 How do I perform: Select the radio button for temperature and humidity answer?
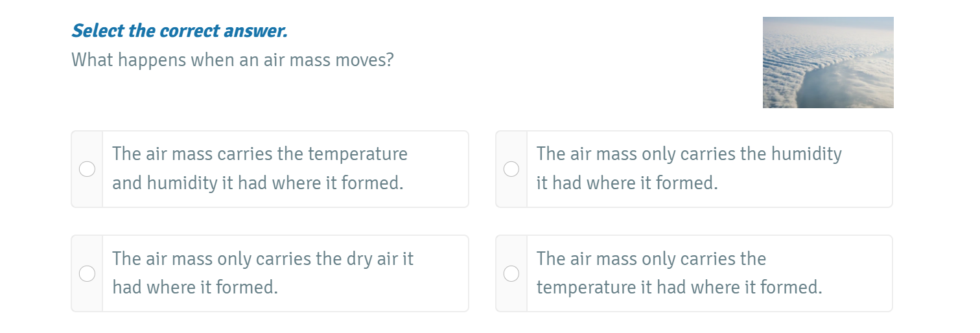[x=87, y=169]
